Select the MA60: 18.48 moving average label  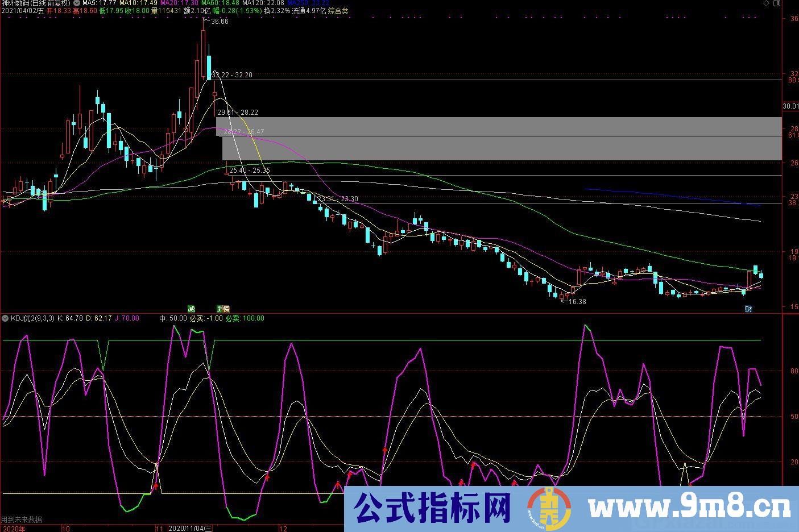pos(220,3)
